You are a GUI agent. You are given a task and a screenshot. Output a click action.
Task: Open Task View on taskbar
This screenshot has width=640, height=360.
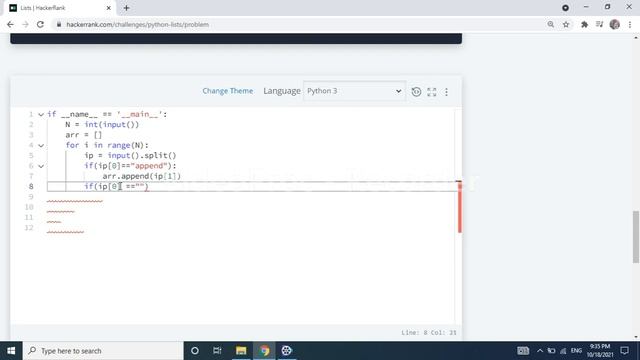[217, 351]
